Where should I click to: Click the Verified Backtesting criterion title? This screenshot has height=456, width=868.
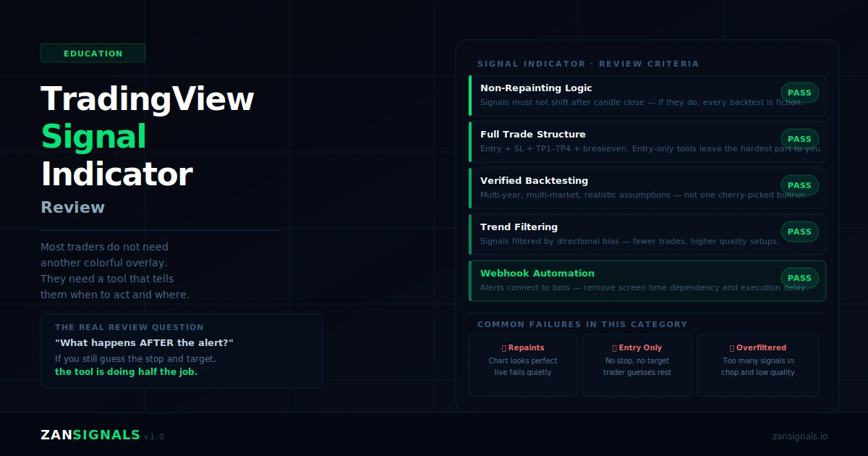click(x=534, y=180)
